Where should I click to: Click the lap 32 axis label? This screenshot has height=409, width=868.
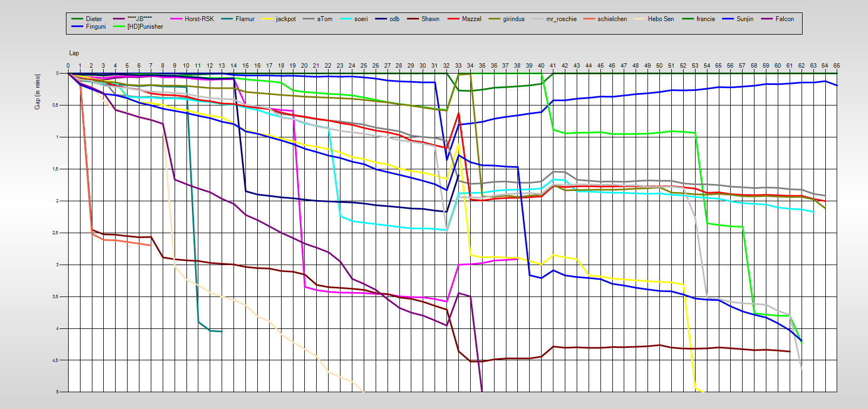click(446, 65)
